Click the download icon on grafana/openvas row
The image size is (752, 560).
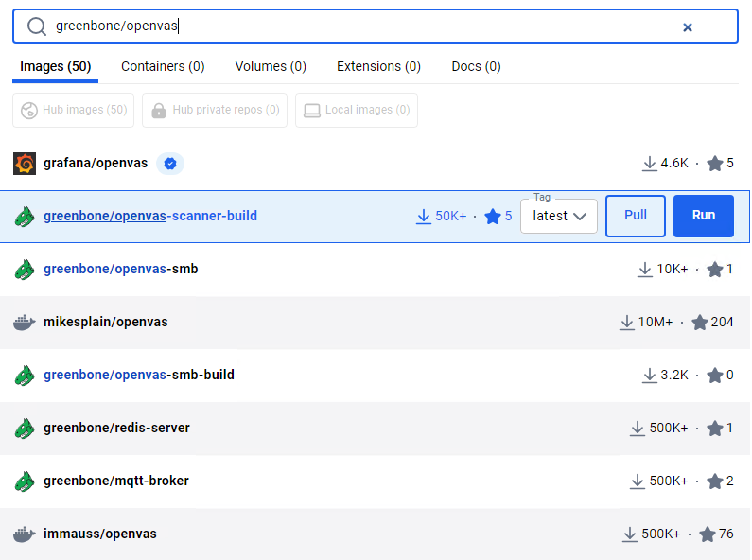click(649, 164)
